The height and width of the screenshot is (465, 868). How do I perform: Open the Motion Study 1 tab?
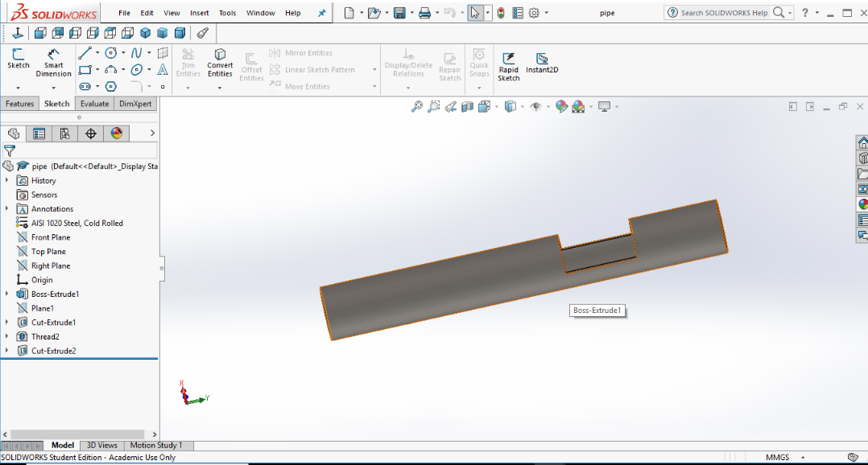[x=156, y=445]
